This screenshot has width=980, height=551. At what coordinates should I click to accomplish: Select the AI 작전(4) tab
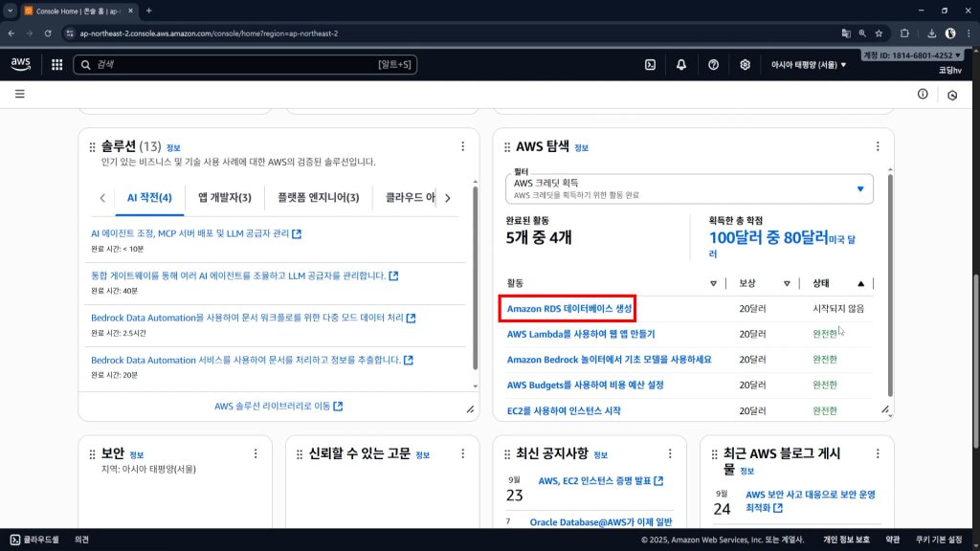click(149, 197)
